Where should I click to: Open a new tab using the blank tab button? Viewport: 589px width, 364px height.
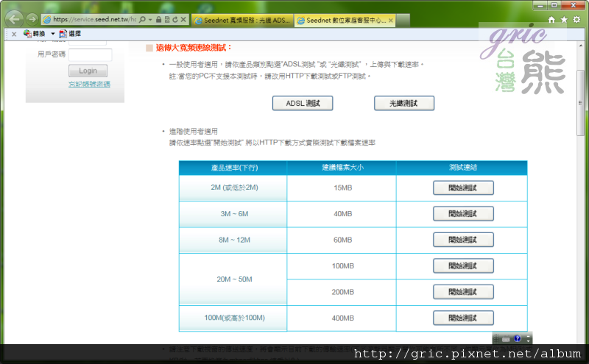(403, 21)
